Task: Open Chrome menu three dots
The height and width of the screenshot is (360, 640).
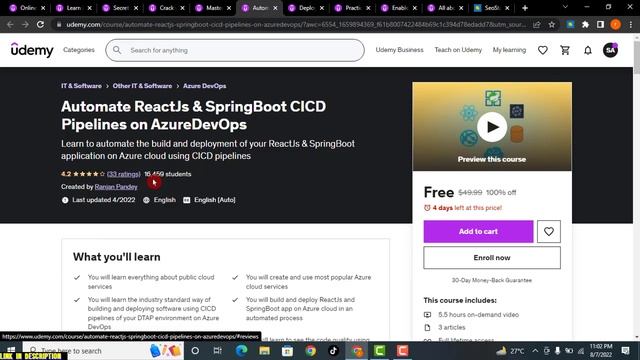Action: click(x=631, y=24)
